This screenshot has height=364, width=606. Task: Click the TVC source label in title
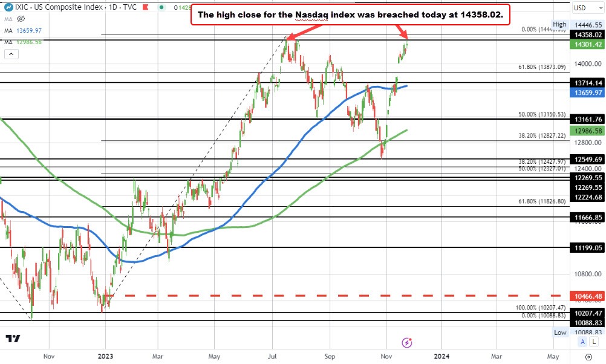click(x=129, y=7)
